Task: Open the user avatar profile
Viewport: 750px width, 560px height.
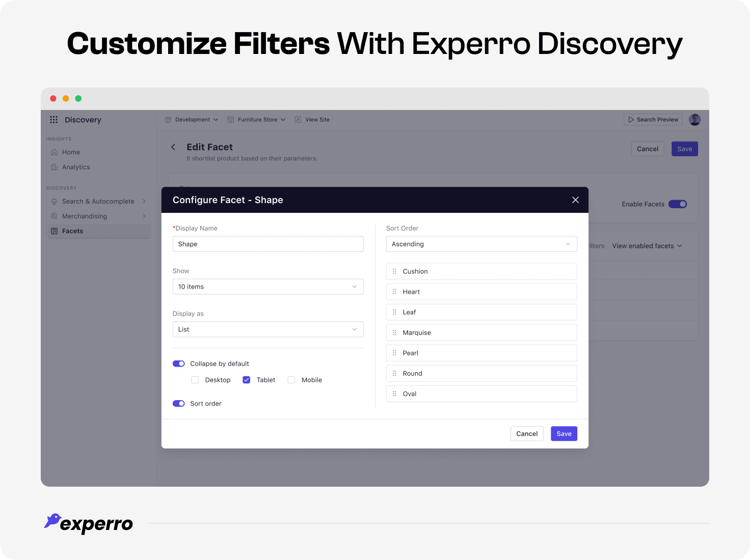Action: (x=695, y=120)
